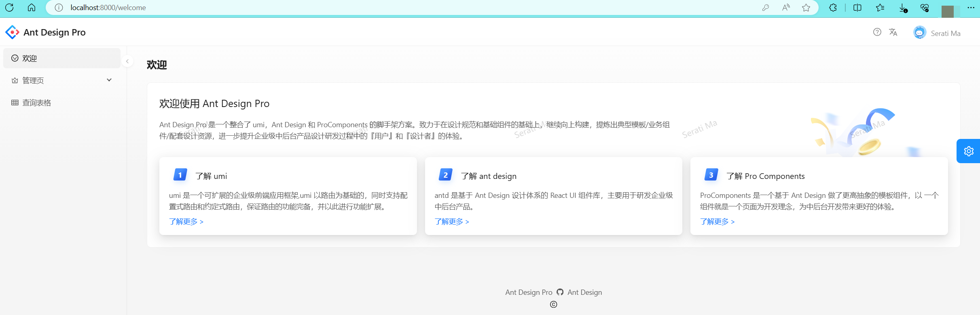This screenshot has height=315, width=980.
Task: Click 了解更多 under 了解 ant design
Action: pyautogui.click(x=452, y=222)
